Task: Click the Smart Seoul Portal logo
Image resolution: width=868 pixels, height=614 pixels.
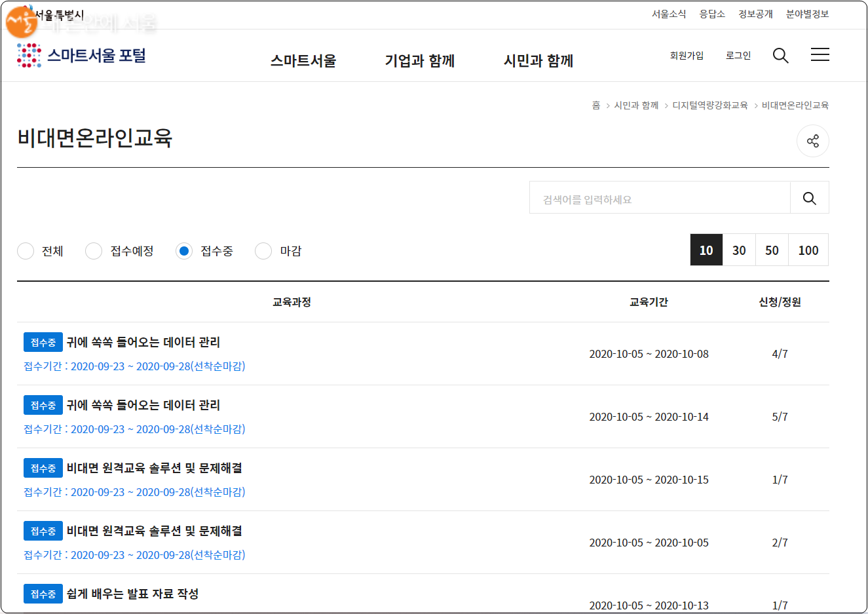Action: click(x=81, y=56)
